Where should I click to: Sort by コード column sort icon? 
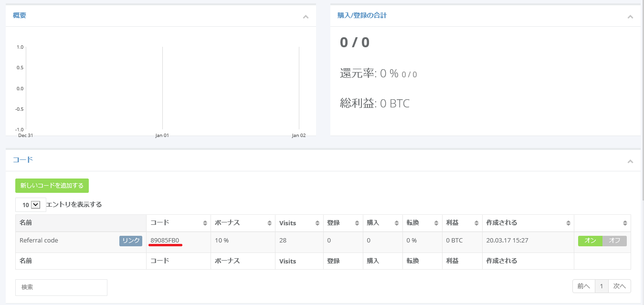coord(205,223)
